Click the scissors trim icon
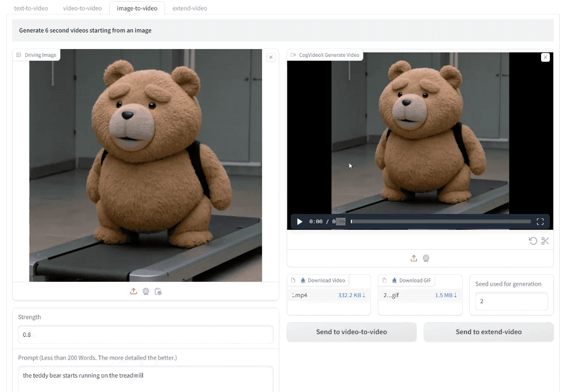The width and height of the screenshot is (567, 392). 545,241
